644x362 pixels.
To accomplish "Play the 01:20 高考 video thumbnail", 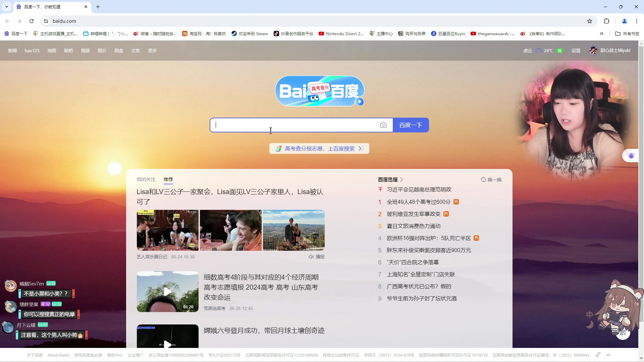I will coord(168,292).
